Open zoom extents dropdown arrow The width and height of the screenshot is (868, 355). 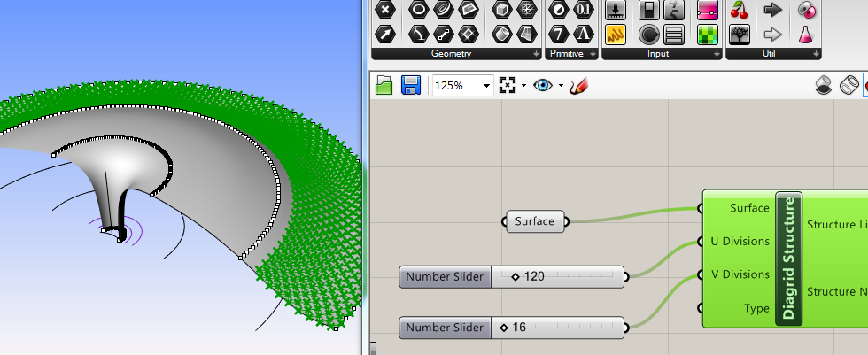[523, 86]
